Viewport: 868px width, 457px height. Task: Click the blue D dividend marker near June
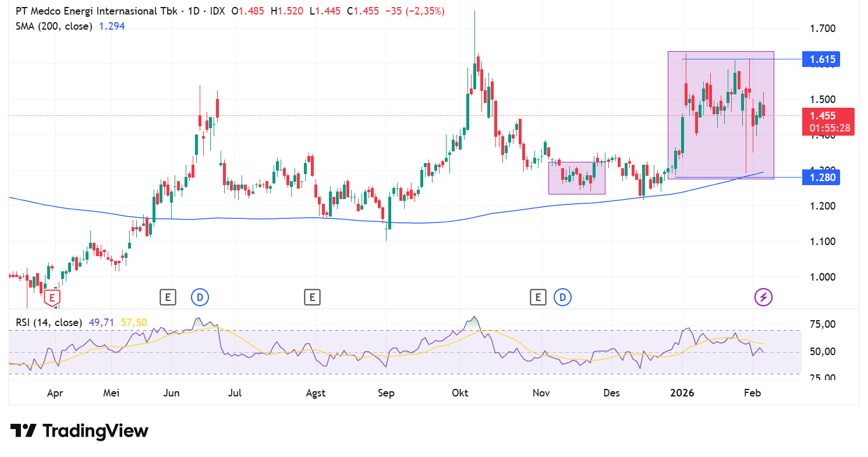[x=200, y=297]
